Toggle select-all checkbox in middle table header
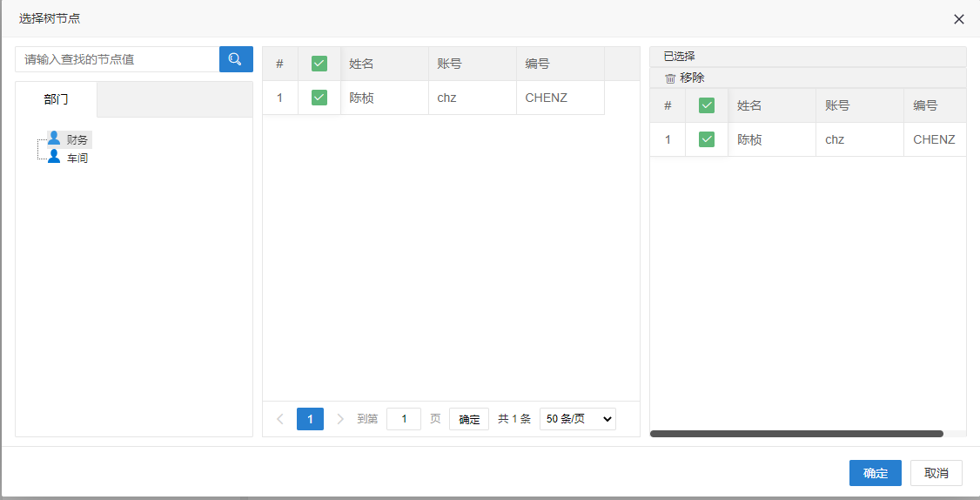 point(319,64)
